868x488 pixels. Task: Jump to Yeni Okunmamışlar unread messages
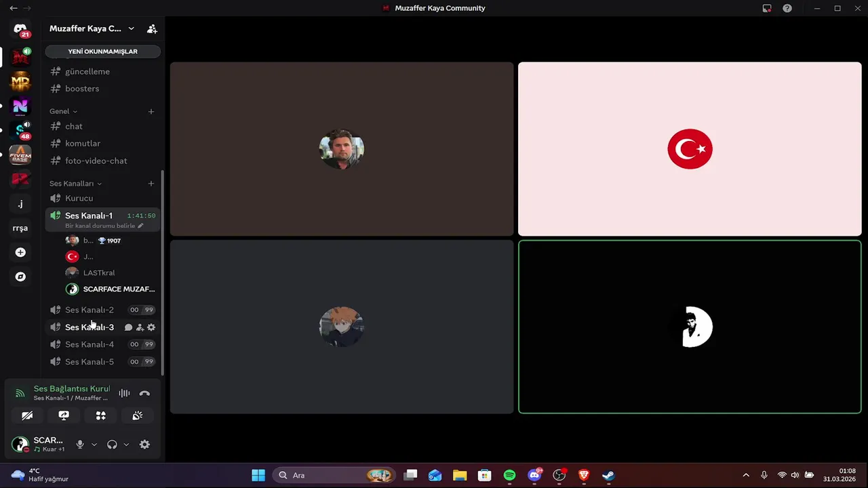pyautogui.click(x=103, y=52)
